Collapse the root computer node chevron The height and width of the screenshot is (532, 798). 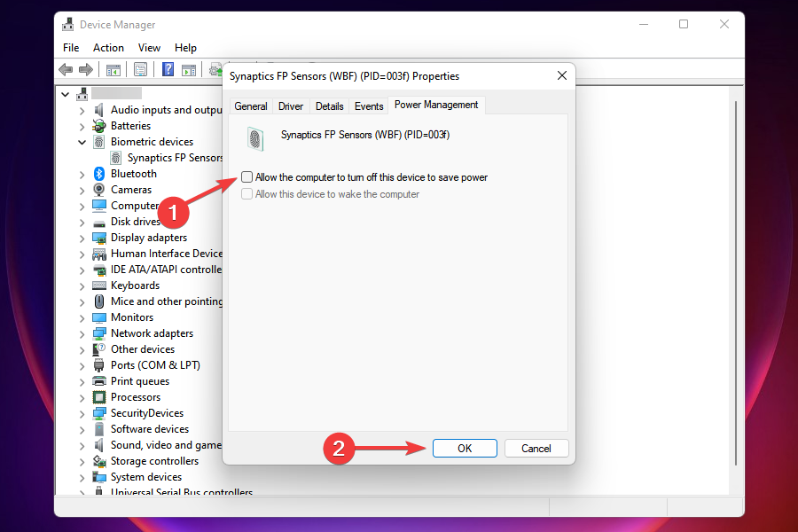point(65,94)
